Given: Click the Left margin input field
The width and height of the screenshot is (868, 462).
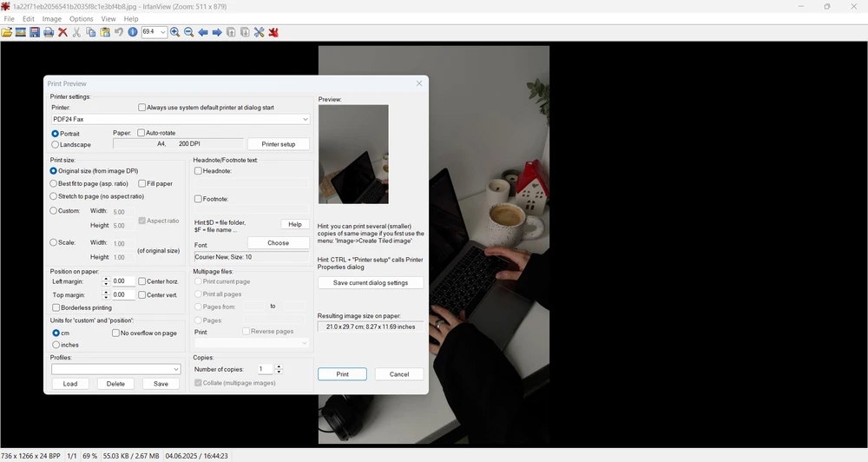Looking at the screenshot, I should 122,281.
